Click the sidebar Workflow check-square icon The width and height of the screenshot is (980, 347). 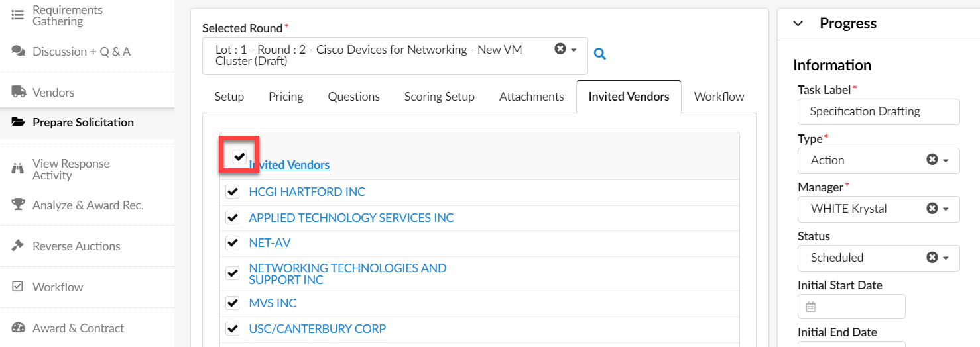[19, 287]
